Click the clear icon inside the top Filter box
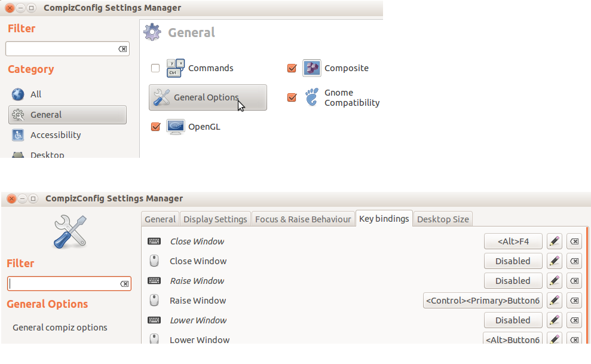Image resolution: width=591 pixels, height=364 pixels. pyautogui.click(x=123, y=48)
